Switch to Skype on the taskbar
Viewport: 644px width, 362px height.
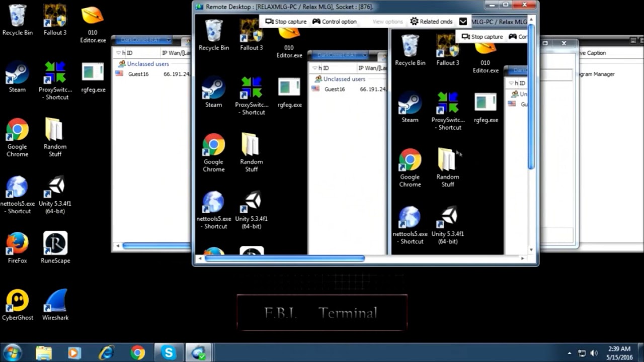tap(169, 353)
